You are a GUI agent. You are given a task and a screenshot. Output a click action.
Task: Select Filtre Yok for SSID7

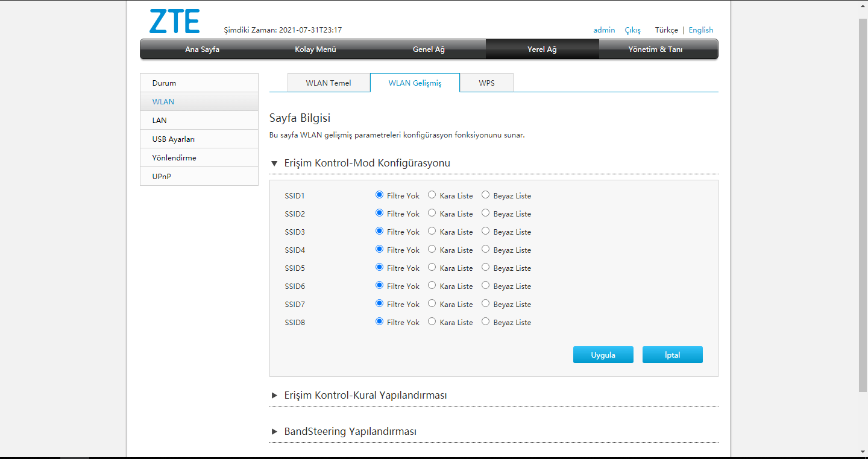pyautogui.click(x=379, y=303)
